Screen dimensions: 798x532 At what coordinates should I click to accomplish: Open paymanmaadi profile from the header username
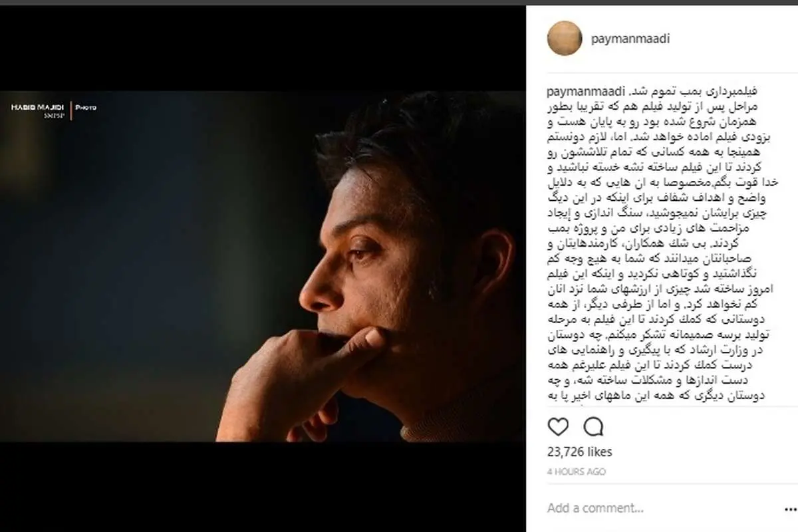pyautogui.click(x=630, y=39)
